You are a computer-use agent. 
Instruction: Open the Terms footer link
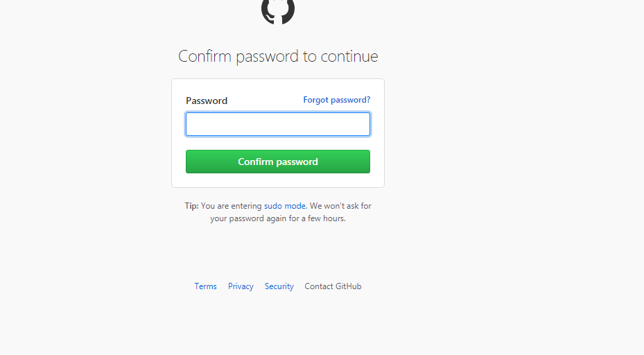tap(205, 286)
